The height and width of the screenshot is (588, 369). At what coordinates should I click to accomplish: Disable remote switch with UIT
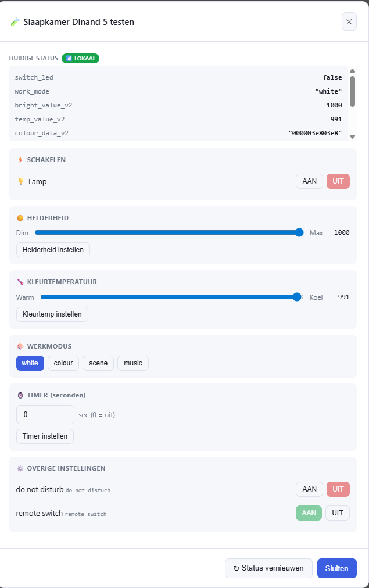pos(338,513)
